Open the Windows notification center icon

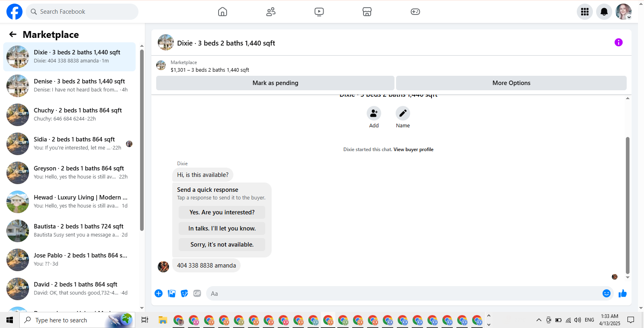(x=631, y=320)
